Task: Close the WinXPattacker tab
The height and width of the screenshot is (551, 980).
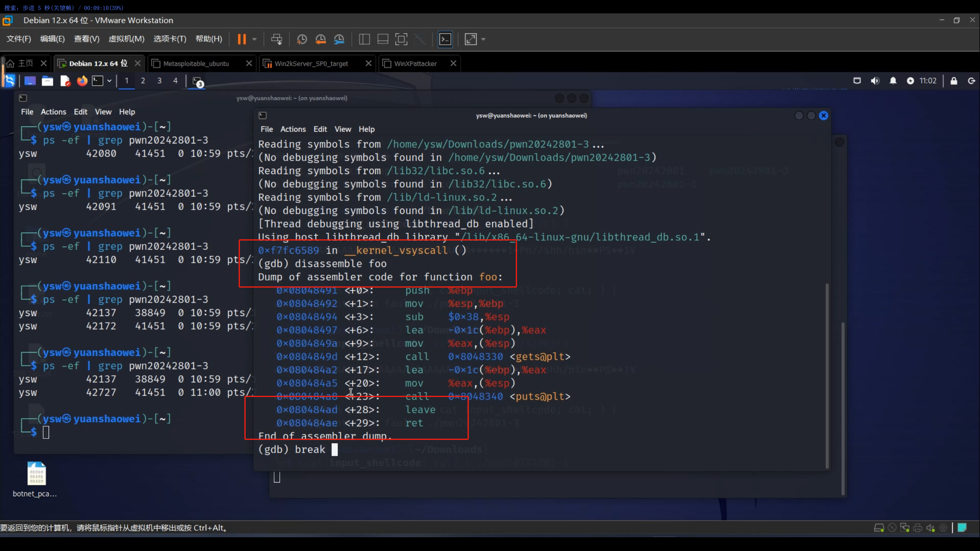Action: 453,63
